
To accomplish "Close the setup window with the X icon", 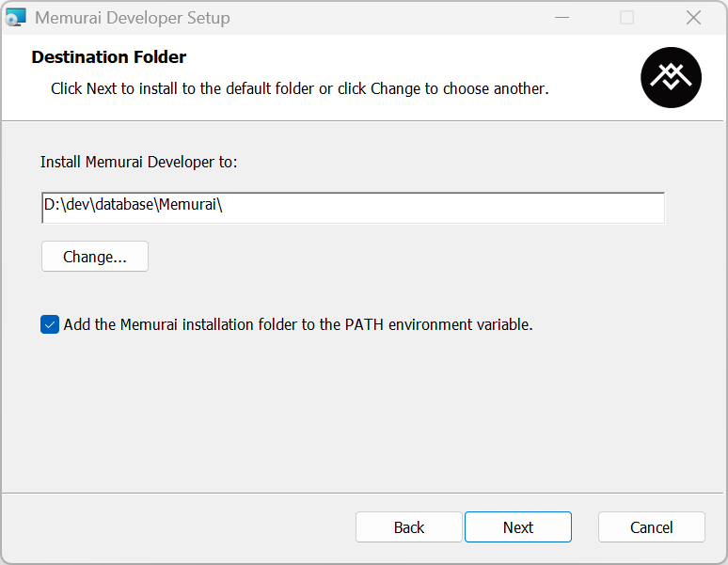I will click(693, 18).
